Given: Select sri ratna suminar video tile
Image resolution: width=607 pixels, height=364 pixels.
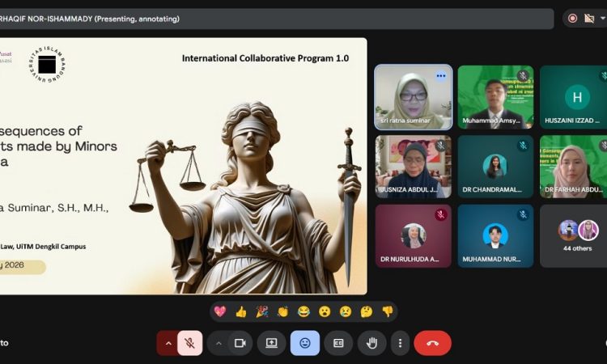Looking at the screenshot, I should point(414,97).
